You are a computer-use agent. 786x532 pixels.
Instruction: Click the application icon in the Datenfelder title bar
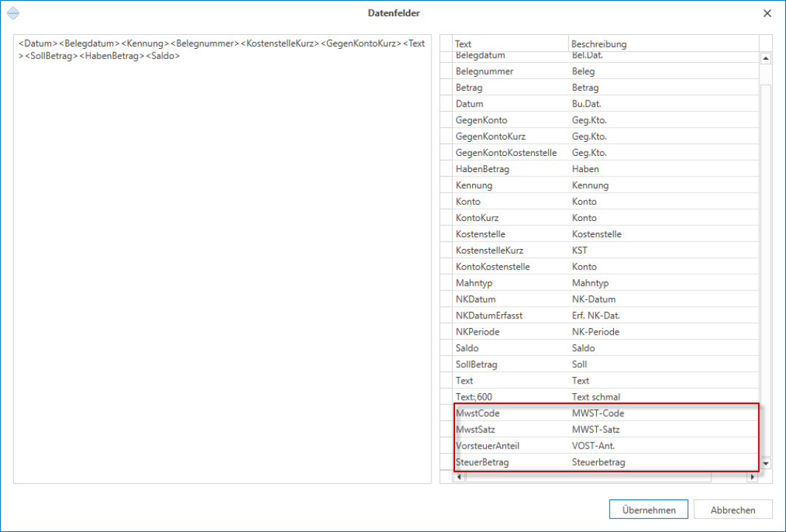[x=13, y=13]
